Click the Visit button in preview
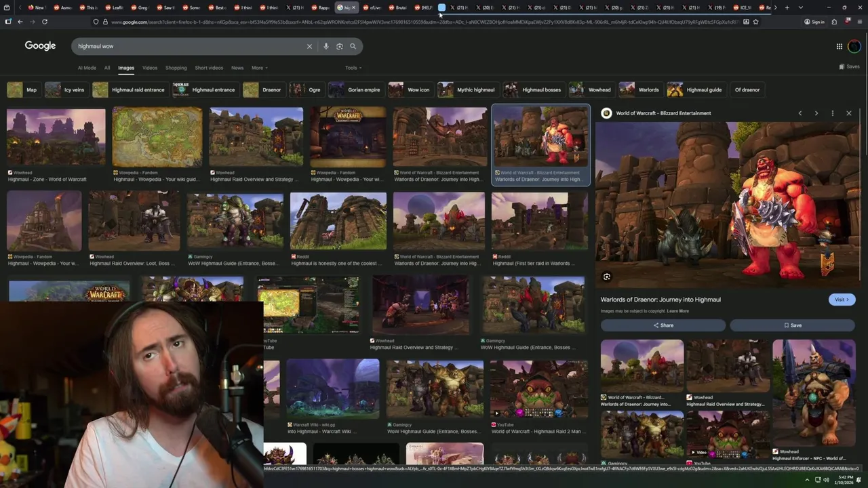 842,300
